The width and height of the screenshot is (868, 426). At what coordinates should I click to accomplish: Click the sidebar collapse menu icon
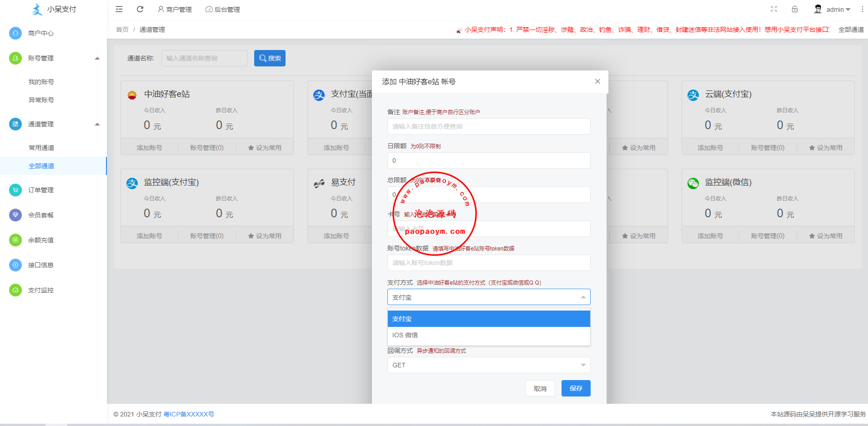click(119, 9)
